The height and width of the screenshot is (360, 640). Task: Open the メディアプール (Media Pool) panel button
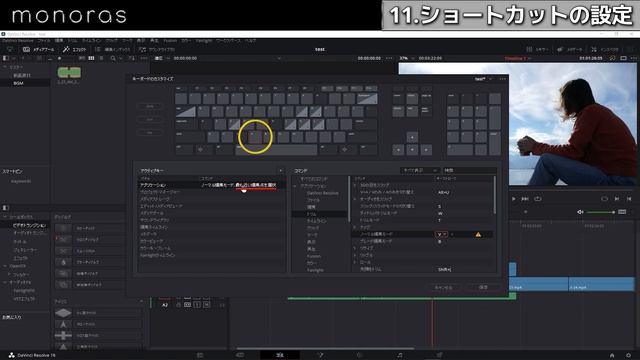[38, 49]
